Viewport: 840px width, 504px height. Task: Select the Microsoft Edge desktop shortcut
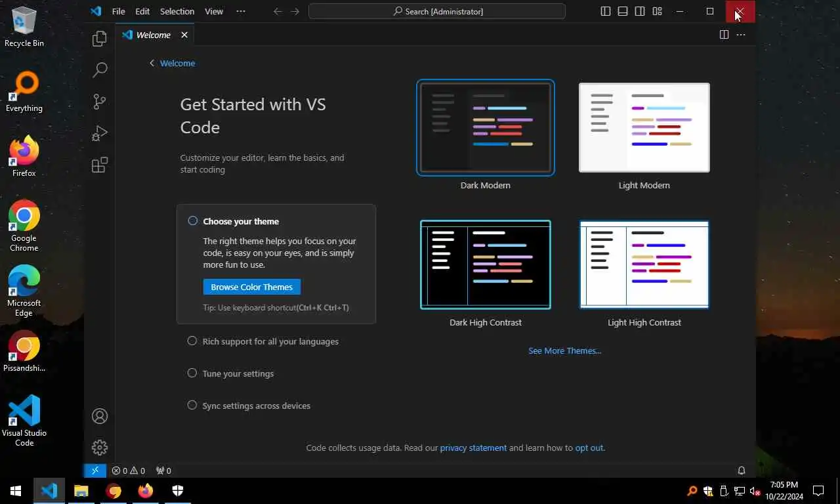[24, 291]
